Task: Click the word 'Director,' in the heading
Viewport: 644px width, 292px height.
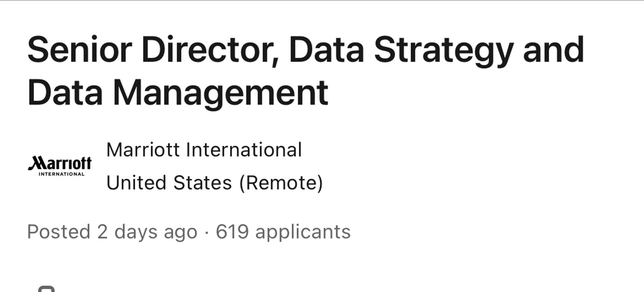Action: click(x=210, y=50)
